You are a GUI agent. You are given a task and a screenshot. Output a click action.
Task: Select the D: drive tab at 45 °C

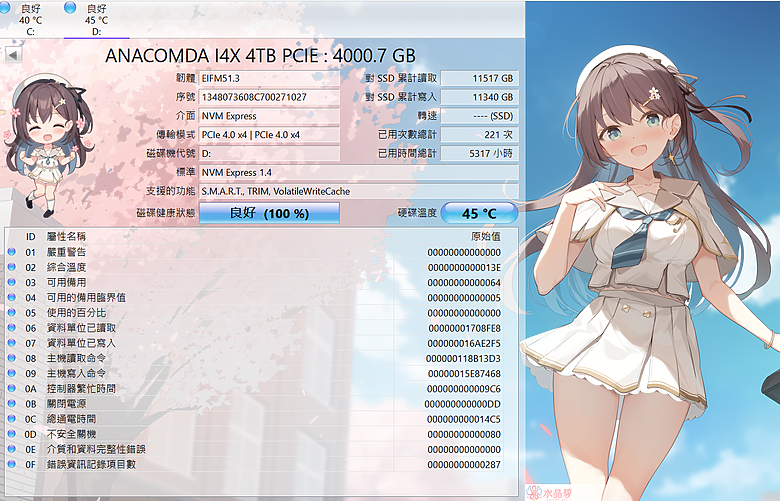pos(97,20)
